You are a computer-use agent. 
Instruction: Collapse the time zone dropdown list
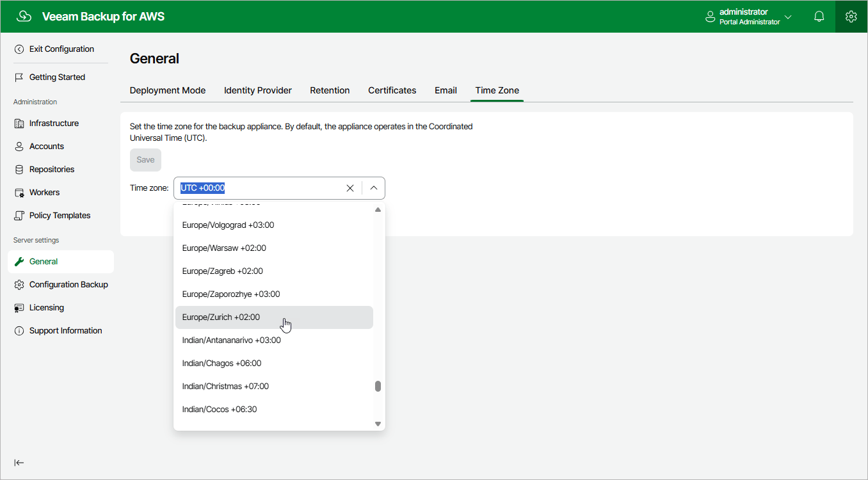point(373,188)
